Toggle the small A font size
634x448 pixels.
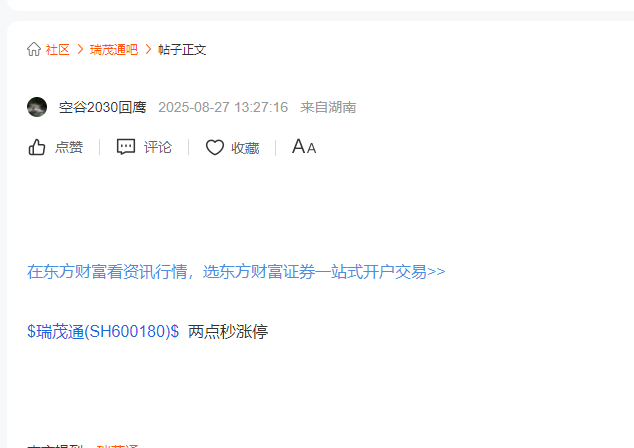click(x=311, y=148)
